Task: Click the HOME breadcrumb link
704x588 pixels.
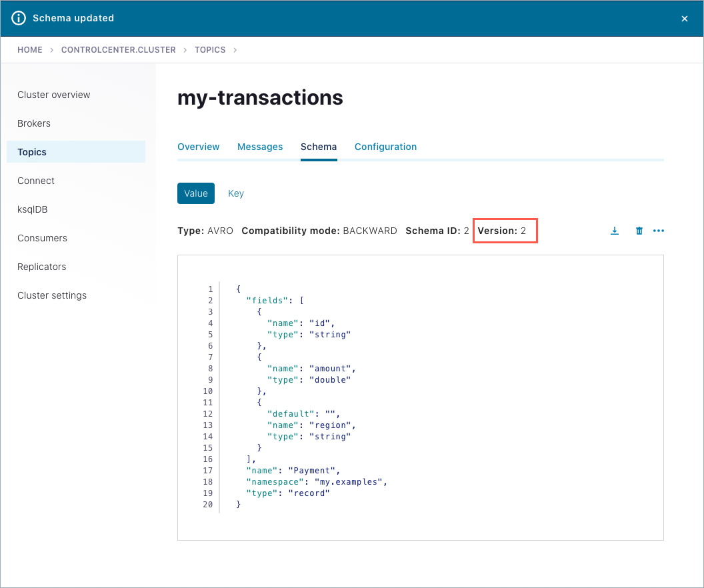Action: click(30, 50)
